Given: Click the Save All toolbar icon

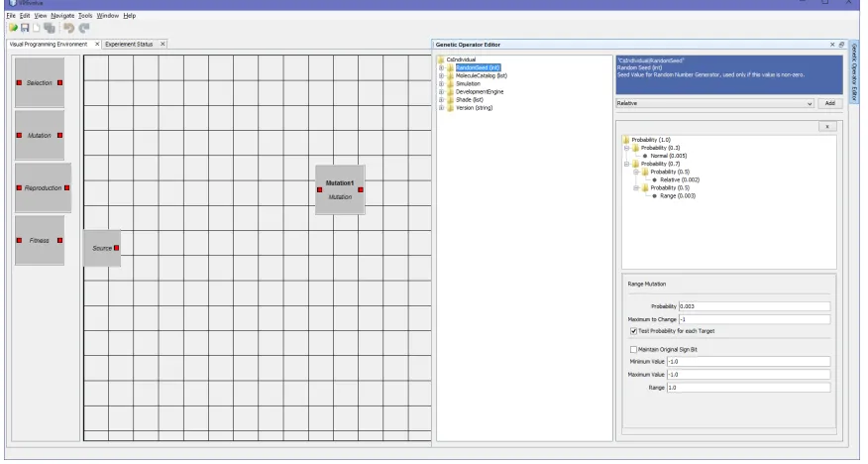Looking at the screenshot, I should (50, 28).
